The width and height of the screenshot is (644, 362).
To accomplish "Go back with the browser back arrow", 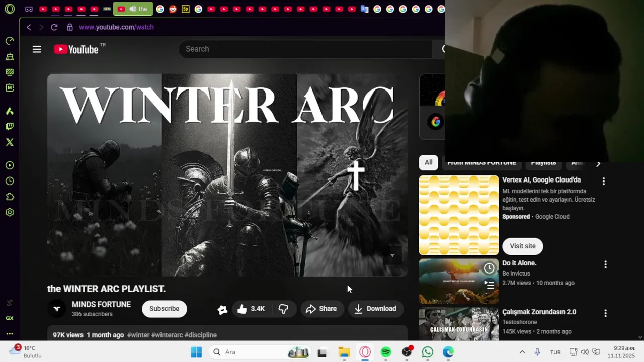I will [29, 27].
